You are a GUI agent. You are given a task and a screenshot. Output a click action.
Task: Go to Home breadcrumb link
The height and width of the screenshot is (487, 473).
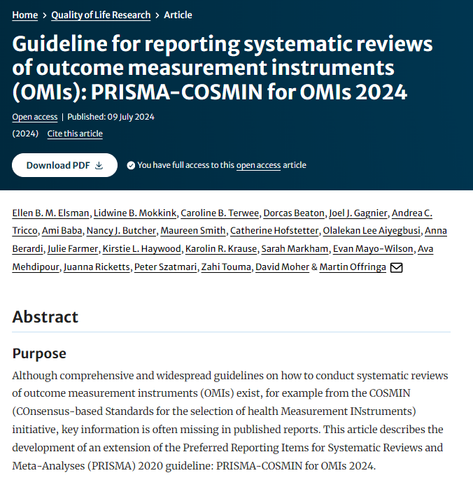pos(25,15)
